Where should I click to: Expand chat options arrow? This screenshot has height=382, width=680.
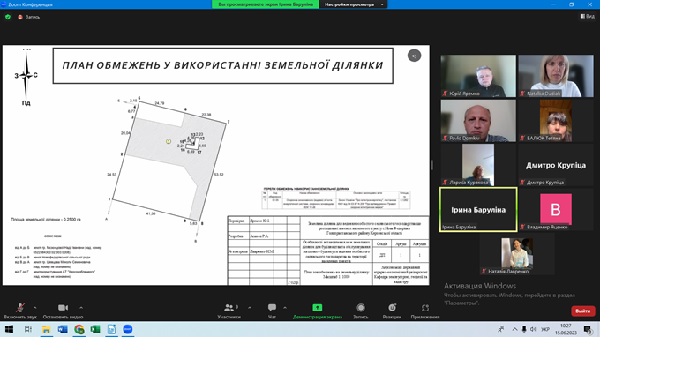pos(285,307)
